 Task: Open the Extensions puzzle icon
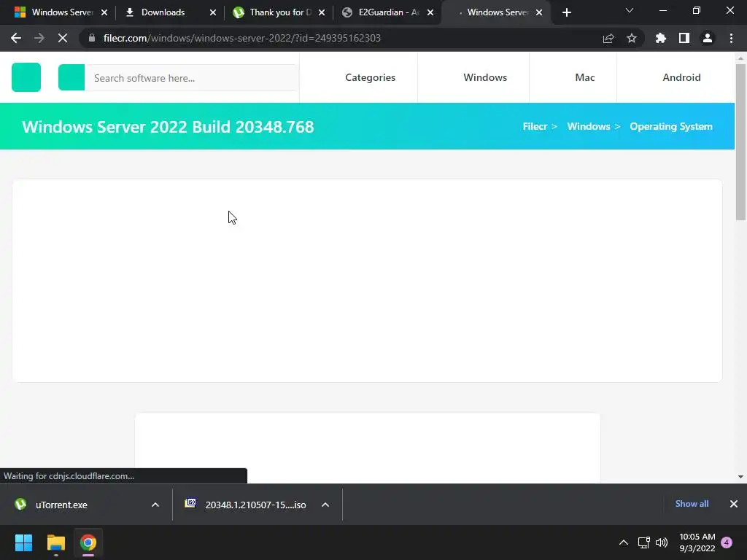(x=660, y=38)
